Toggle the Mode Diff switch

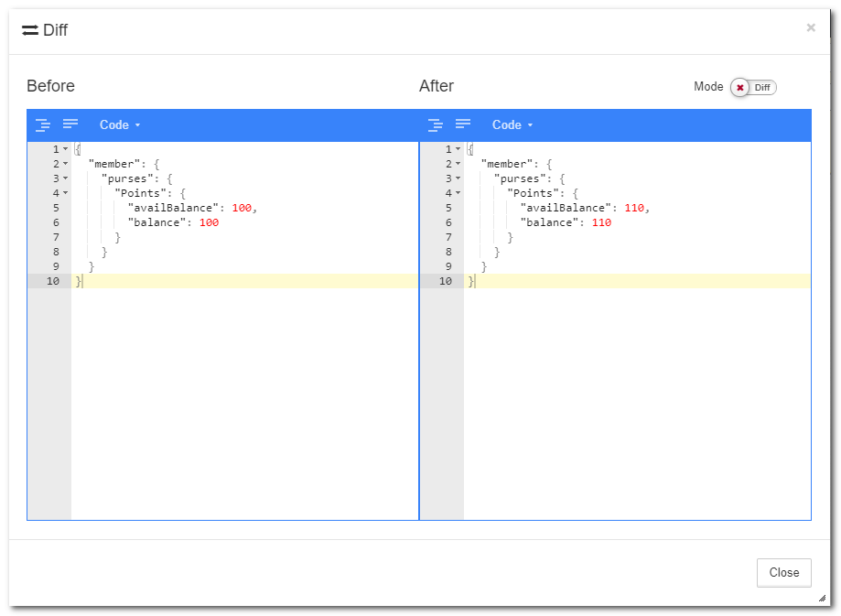pyautogui.click(x=753, y=87)
